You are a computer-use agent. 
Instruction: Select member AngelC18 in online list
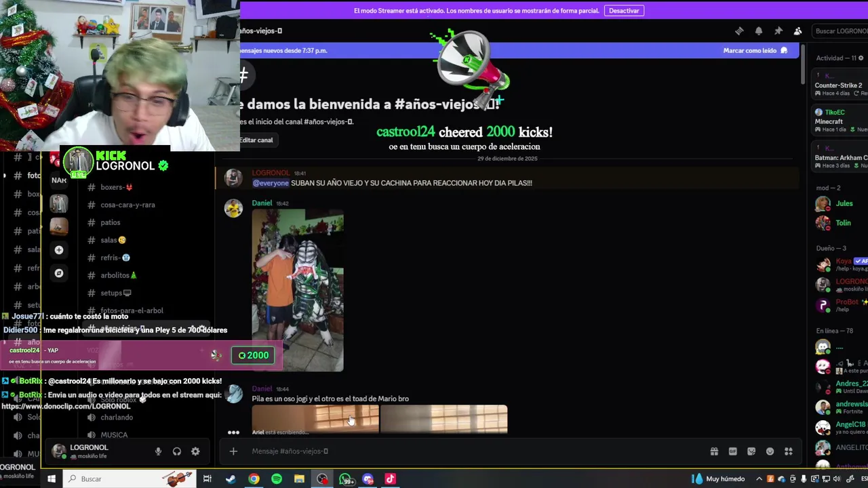point(841,428)
